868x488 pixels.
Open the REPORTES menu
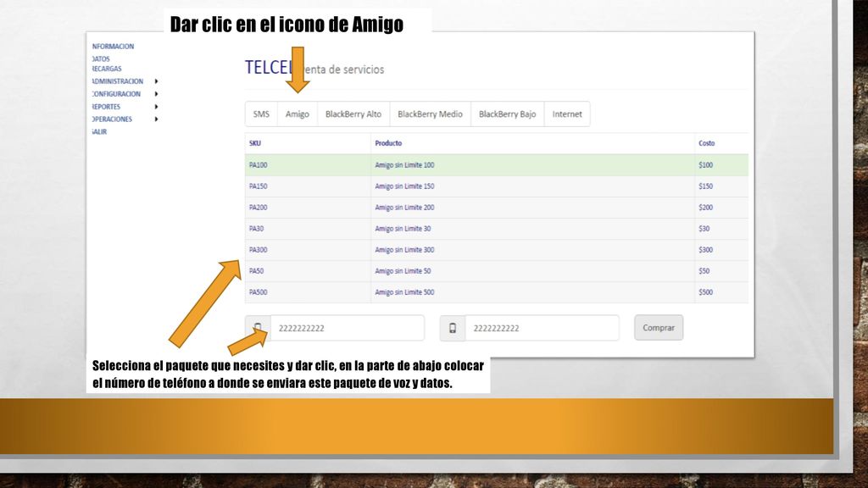(106, 107)
